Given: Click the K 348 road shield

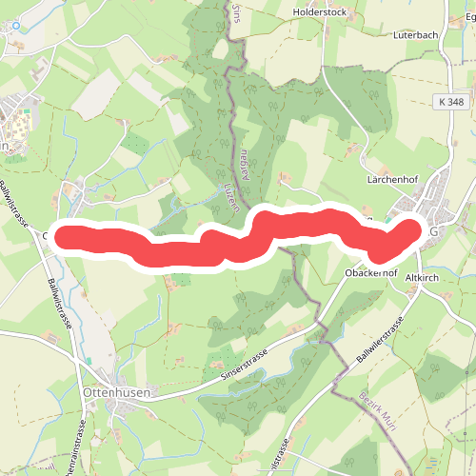Looking at the screenshot, I should 451,102.
